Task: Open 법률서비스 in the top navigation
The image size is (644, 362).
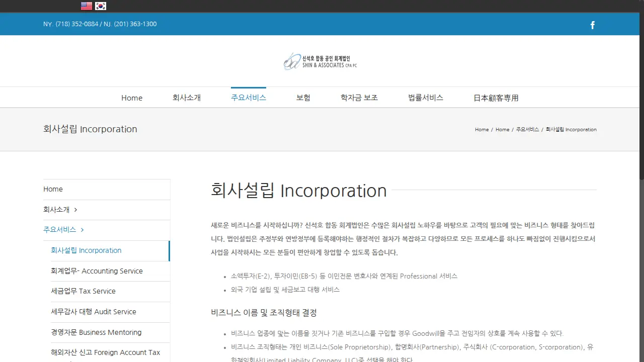Action: (426, 98)
